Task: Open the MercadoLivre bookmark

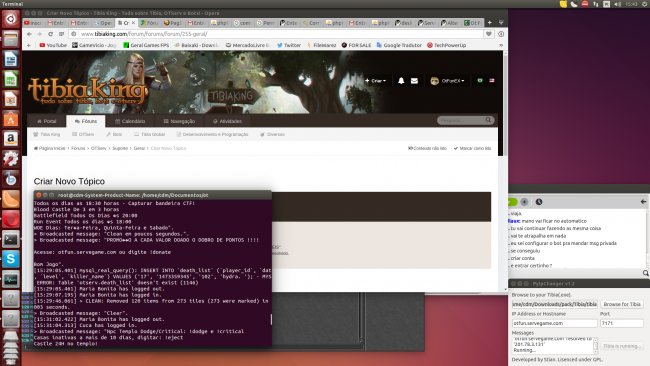Action: pos(247,45)
